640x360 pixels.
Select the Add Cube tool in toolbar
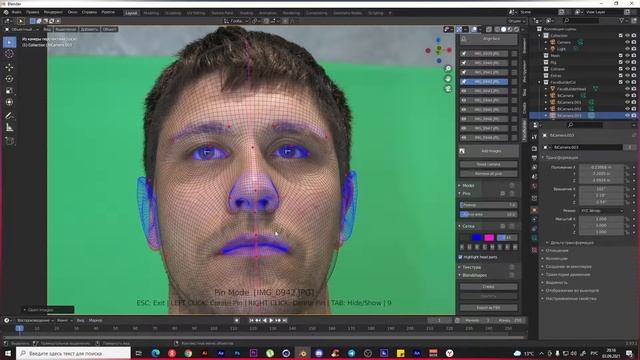[9, 141]
